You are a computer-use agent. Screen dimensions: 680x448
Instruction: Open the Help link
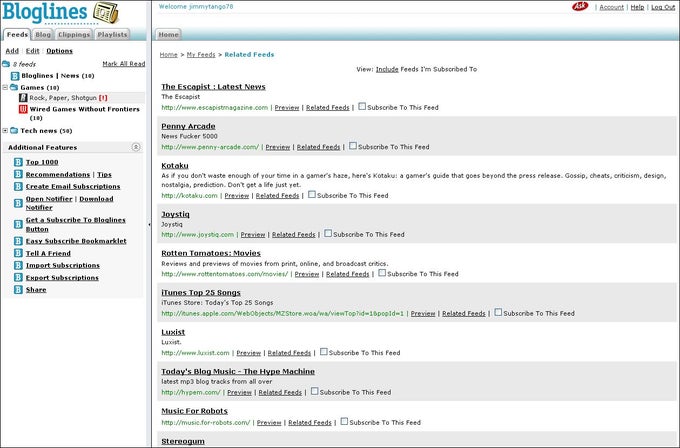pyautogui.click(x=637, y=7)
